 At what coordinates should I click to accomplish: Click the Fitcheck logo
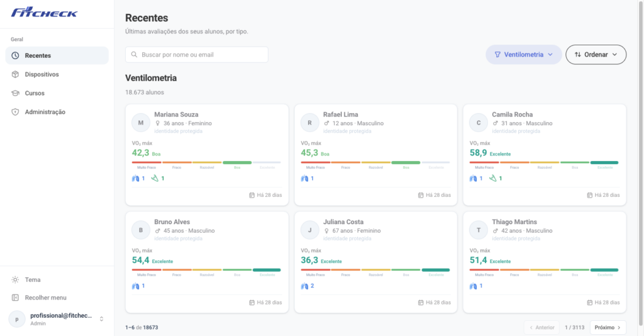click(x=44, y=13)
